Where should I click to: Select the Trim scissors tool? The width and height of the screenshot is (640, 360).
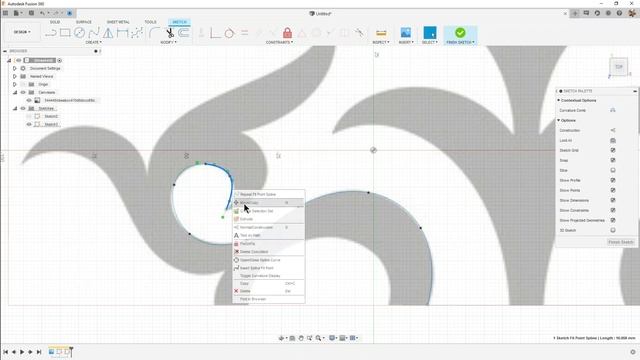coord(170,33)
